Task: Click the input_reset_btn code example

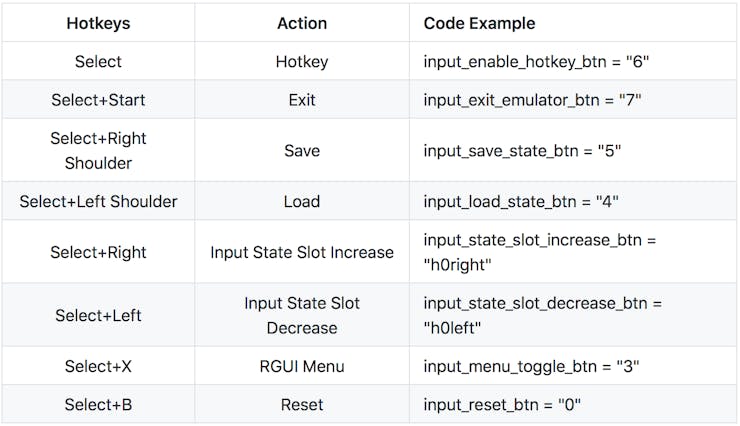Action: click(502, 404)
